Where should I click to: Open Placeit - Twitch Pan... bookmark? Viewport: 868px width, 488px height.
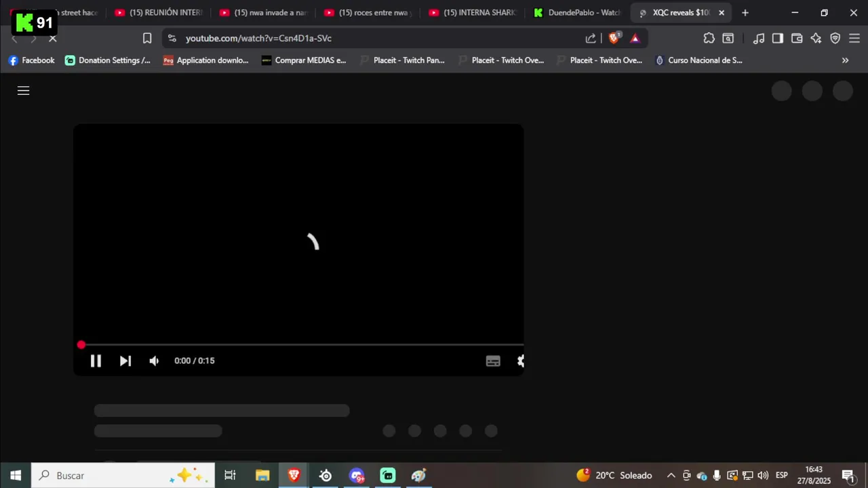(x=402, y=60)
